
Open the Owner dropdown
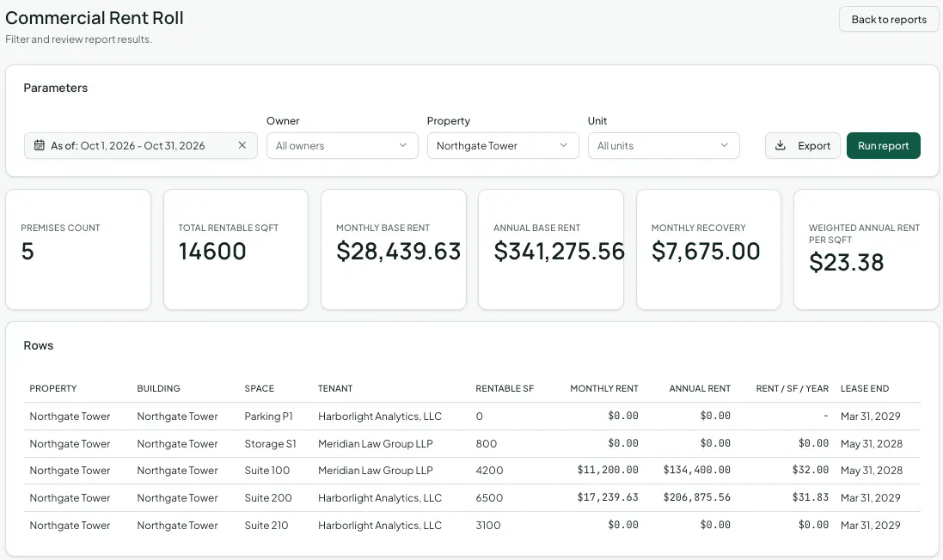coord(342,145)
